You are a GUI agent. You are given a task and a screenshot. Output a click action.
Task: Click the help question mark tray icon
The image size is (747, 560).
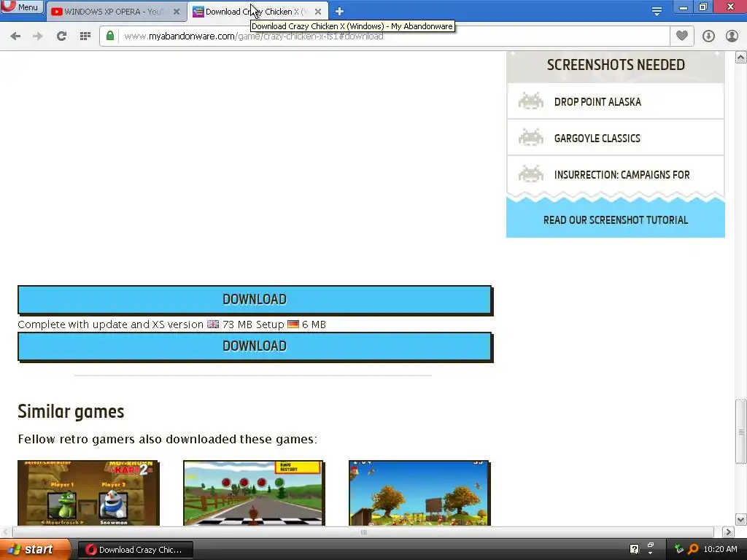pyautogui.click(x=634, y=549)
